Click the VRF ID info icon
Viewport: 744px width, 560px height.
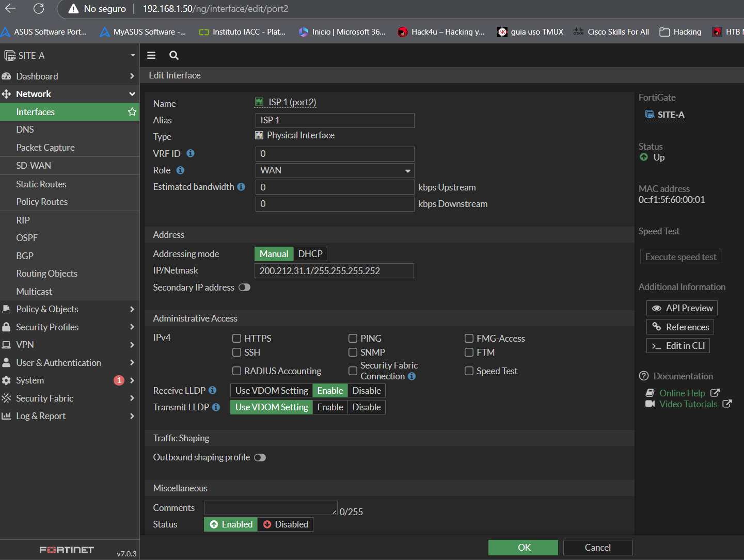(x=191, y=153)
